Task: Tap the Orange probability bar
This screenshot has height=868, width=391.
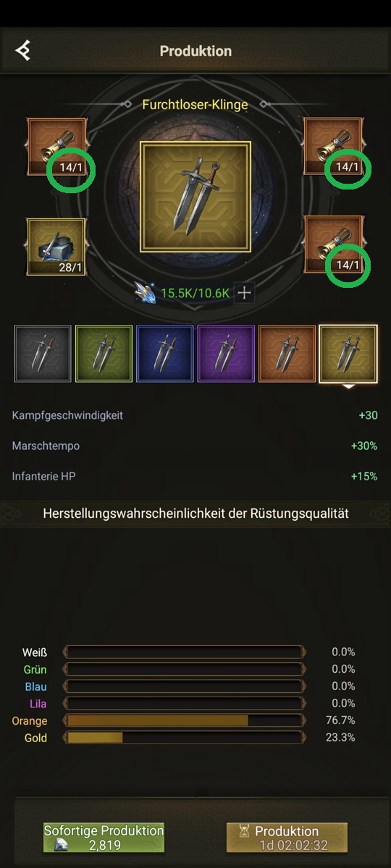Action: 184,720
